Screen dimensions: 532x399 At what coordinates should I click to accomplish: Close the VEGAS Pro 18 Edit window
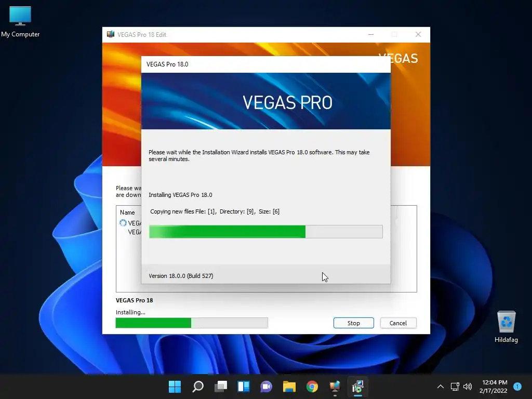418,34
